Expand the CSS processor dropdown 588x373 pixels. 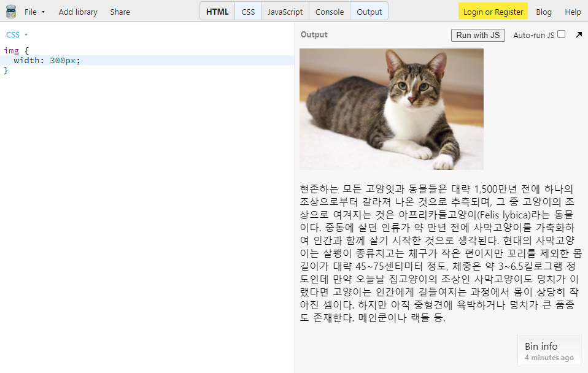point(17,34)
